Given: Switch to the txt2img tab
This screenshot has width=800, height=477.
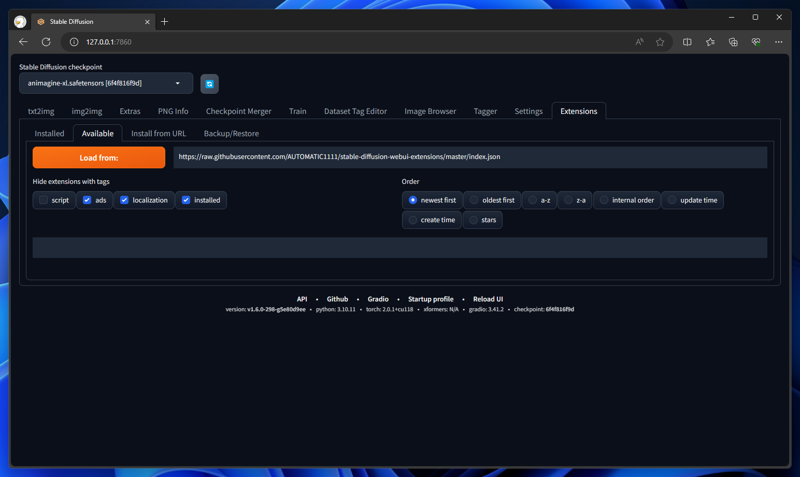Looking at the screenshot, I should (41, 111).
